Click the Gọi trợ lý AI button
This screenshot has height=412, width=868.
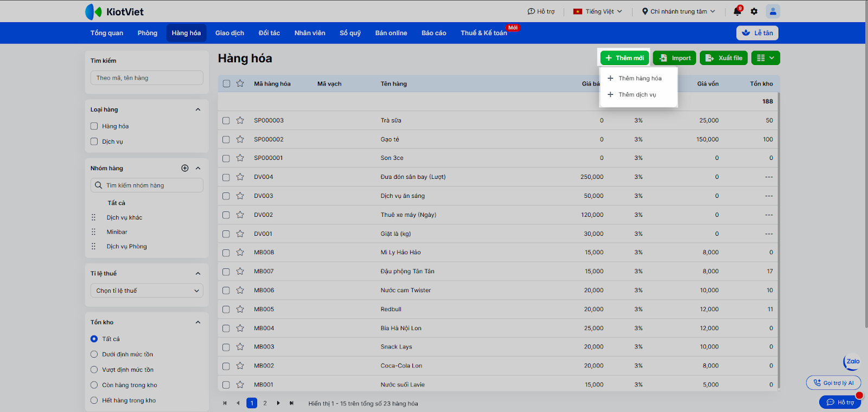pyautogui.click(x=833, y=383)
